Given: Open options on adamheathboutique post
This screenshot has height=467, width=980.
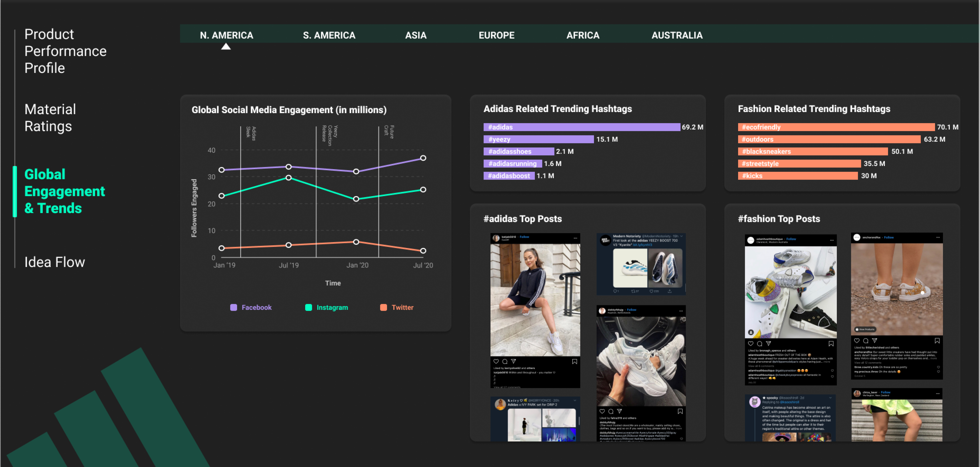Looking at the screenshot, I should 832,240.
